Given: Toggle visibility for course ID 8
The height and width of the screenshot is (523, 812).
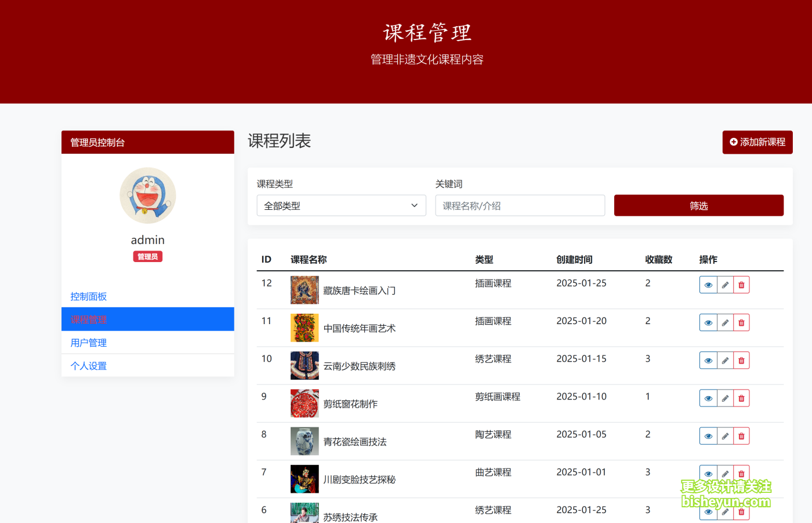Looking at the screenshot, I should click(x=708, y=435).
